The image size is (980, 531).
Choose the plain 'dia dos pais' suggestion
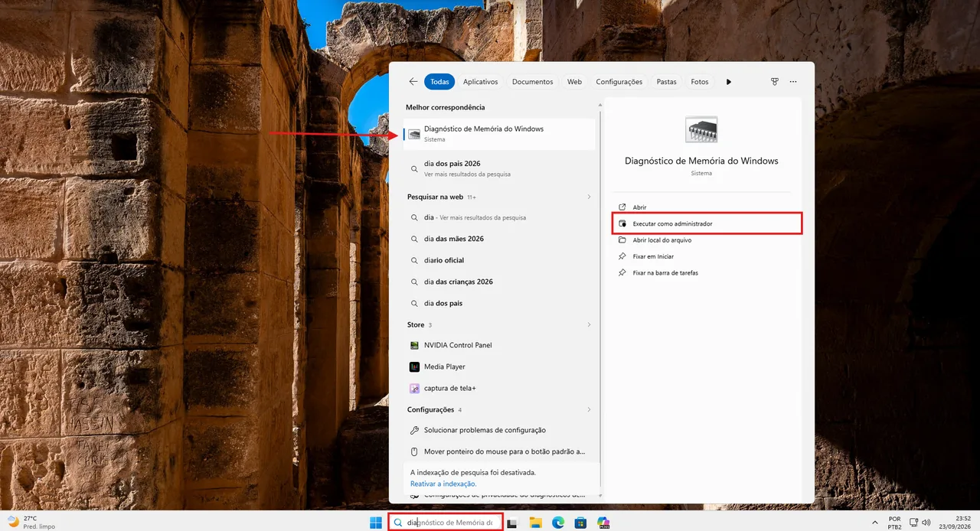tap(499, 303)
